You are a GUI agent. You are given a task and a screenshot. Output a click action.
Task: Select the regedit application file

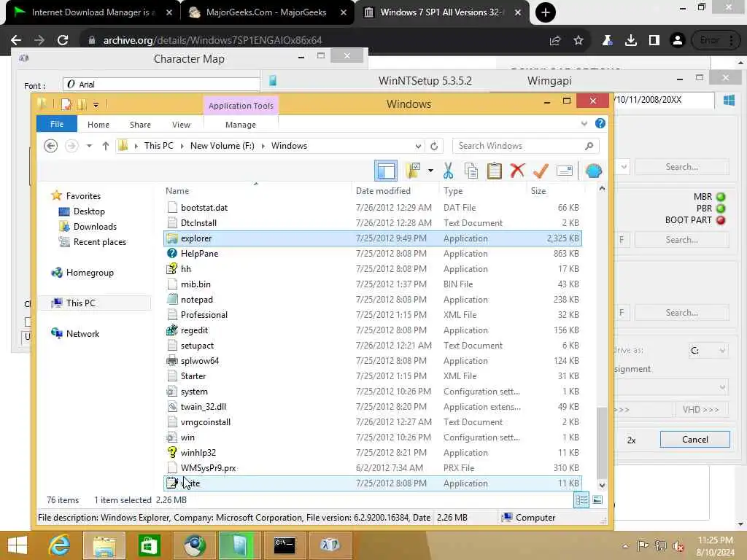[x=373, y=330]
